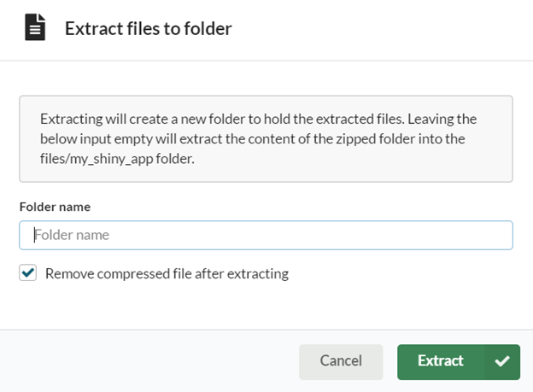Focus the Folder name input field
533x392 pixels.
pos(266,235)
